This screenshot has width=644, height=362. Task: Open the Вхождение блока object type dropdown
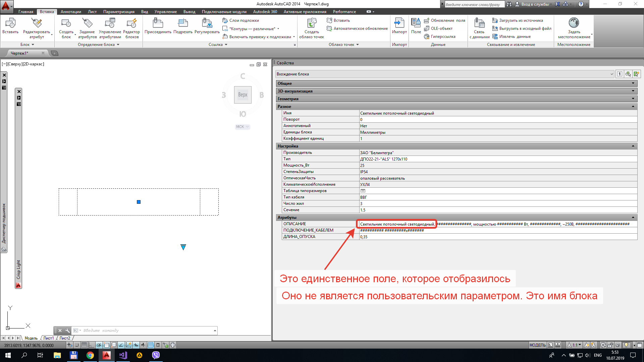coord(611,74)
